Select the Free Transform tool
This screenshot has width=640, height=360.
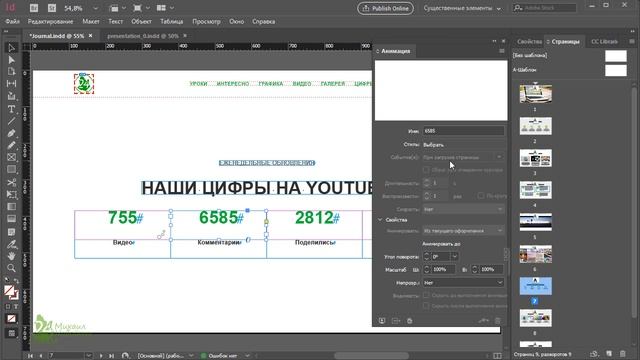[x=11, y=194]
